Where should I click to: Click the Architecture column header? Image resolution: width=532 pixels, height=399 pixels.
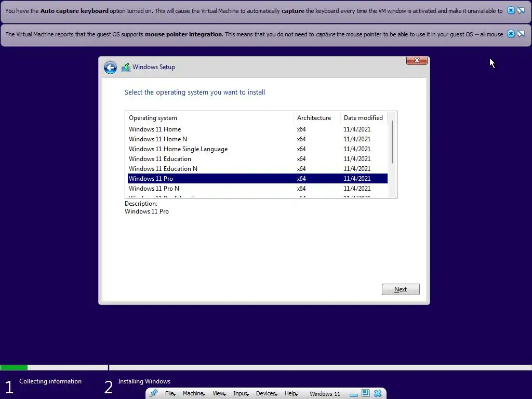click(317, 118)
